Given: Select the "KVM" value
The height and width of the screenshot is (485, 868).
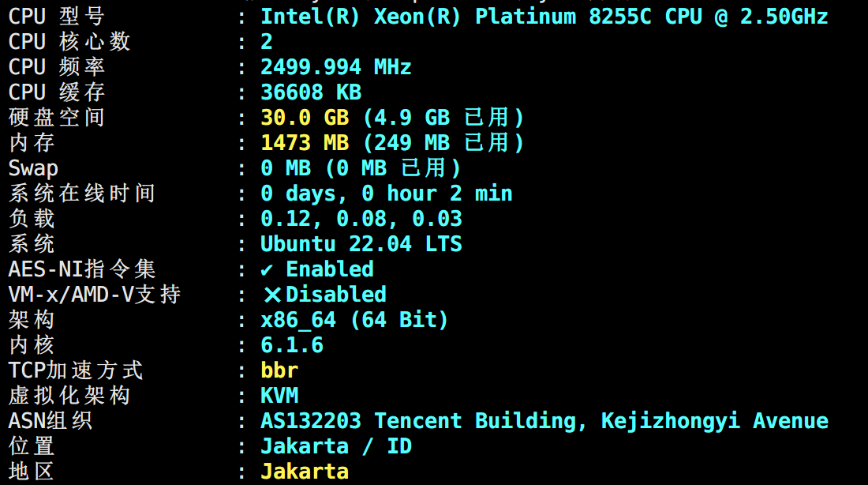Looking at the screenshot, I should click(279, 396).
